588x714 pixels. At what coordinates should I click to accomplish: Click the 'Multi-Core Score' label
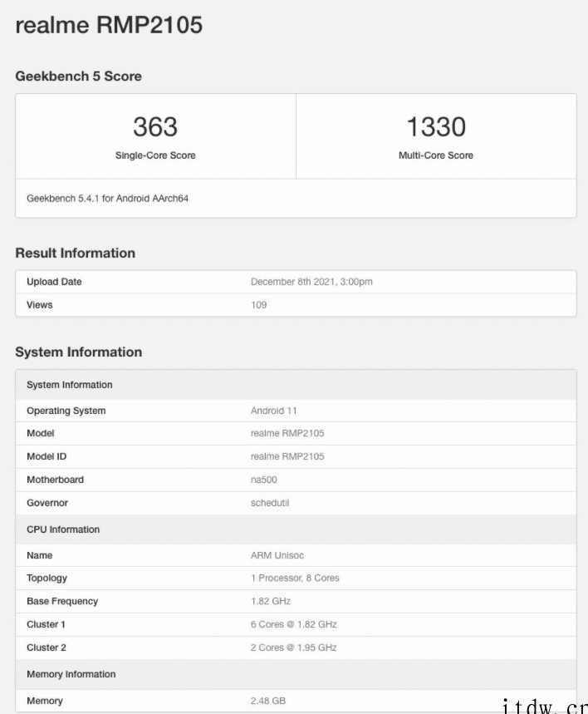coord(436,155)
